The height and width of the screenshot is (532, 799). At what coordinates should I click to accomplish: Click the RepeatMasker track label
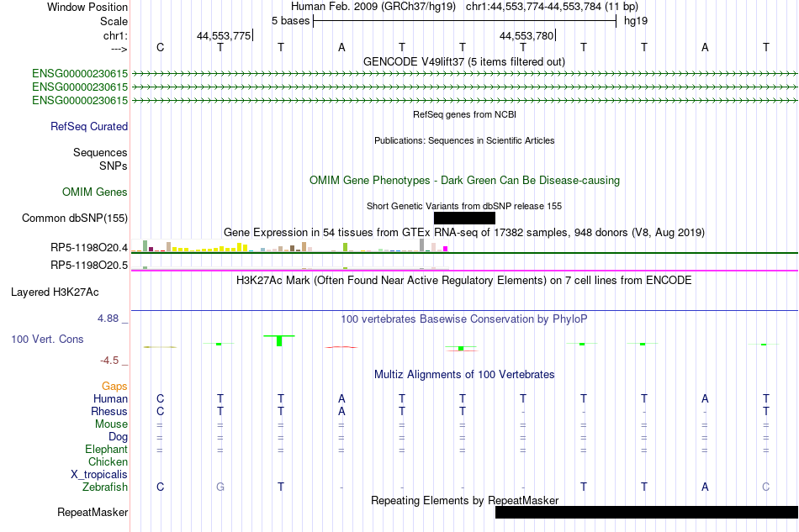(93, 512)
